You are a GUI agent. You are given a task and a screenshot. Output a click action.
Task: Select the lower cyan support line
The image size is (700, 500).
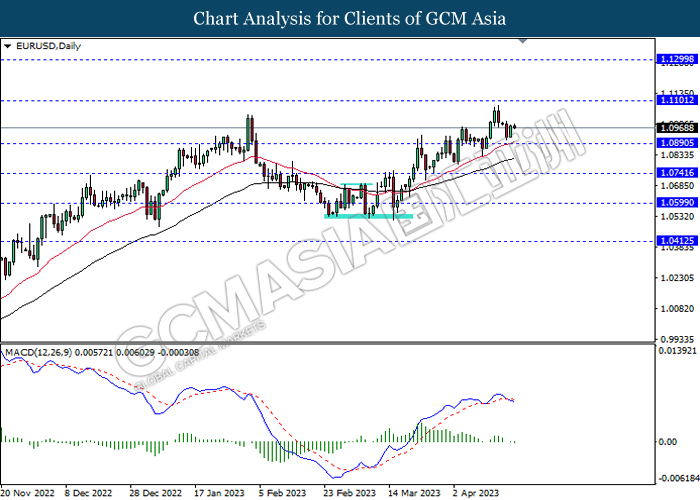368,217
